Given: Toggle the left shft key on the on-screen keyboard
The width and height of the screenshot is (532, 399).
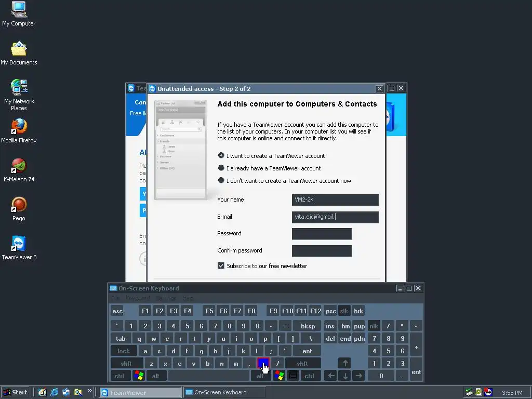Looking at the screenshot, I should [x=126, y=363].
